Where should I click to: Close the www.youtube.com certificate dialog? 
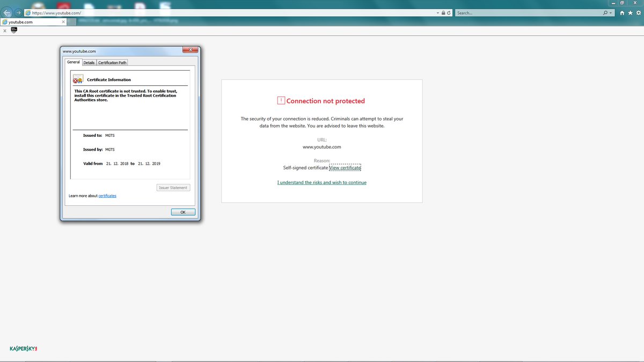tap(191, 50)
